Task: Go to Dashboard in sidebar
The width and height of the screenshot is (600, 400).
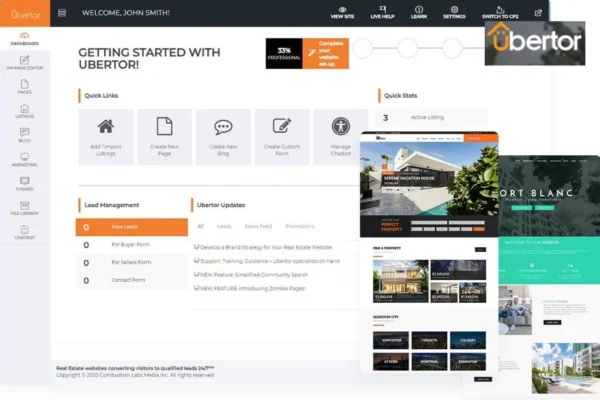Action: point(24,39)
